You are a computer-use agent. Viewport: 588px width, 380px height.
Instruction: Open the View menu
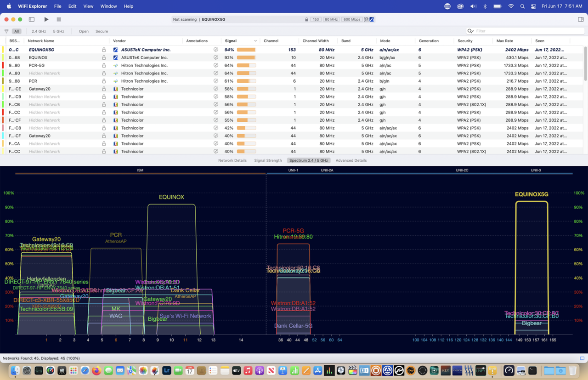pos(88,6)
